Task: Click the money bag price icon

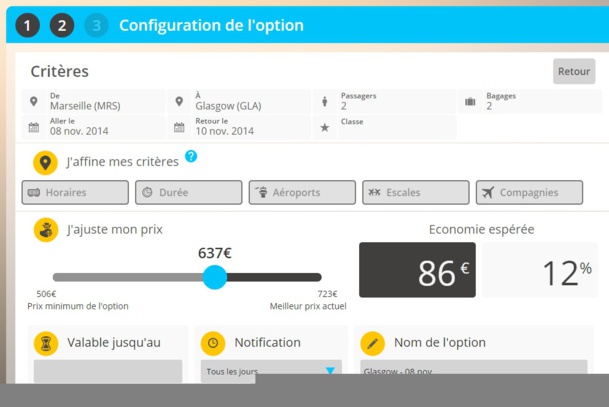Action: pos(45,230)
